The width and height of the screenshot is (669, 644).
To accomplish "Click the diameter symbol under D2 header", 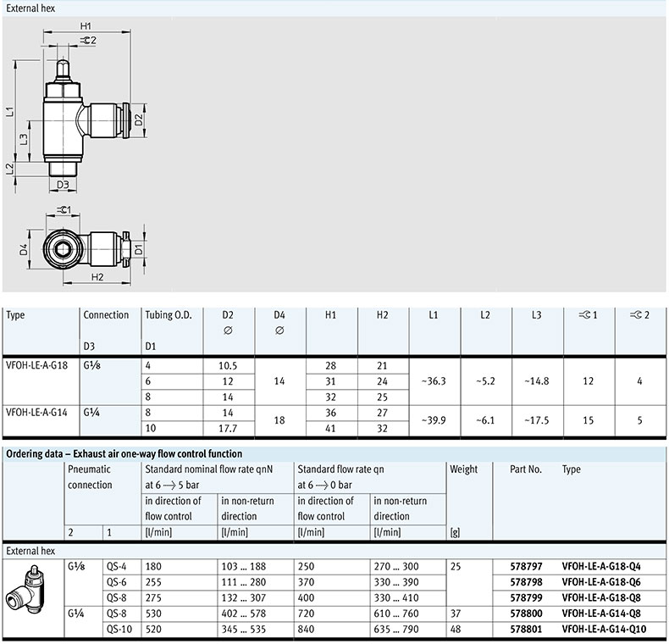I will [x=227, y=330].
